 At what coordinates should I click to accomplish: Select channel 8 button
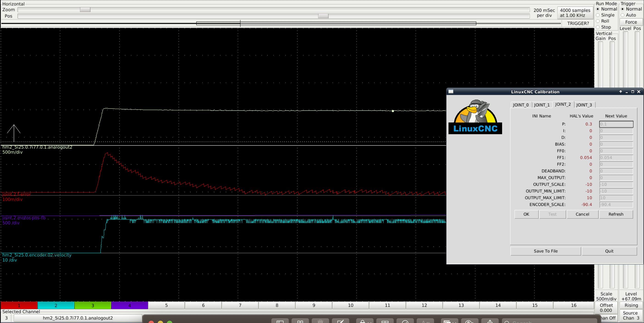click(277, 305)
